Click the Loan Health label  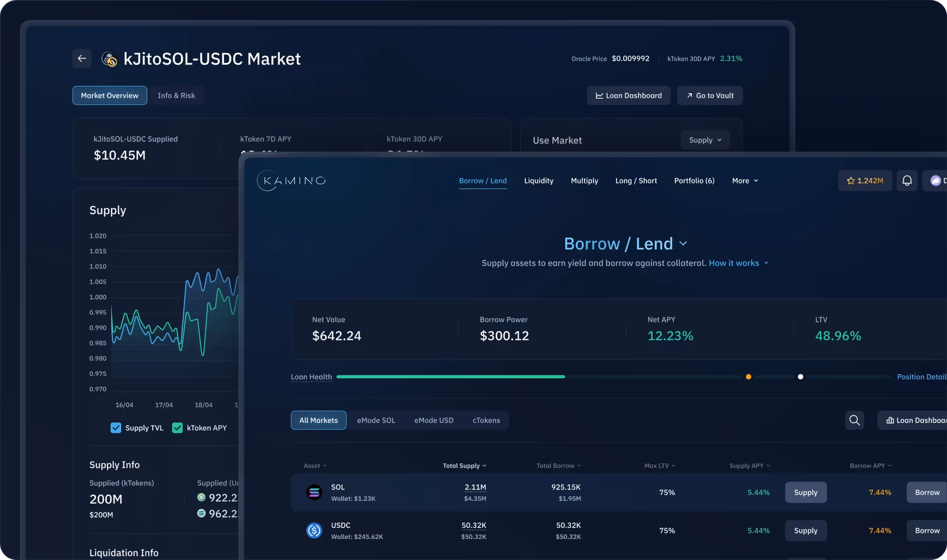point(311,377)
